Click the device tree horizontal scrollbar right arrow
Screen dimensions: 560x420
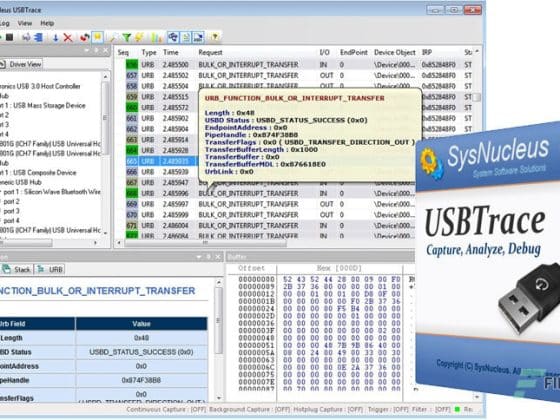click(95, 243)
